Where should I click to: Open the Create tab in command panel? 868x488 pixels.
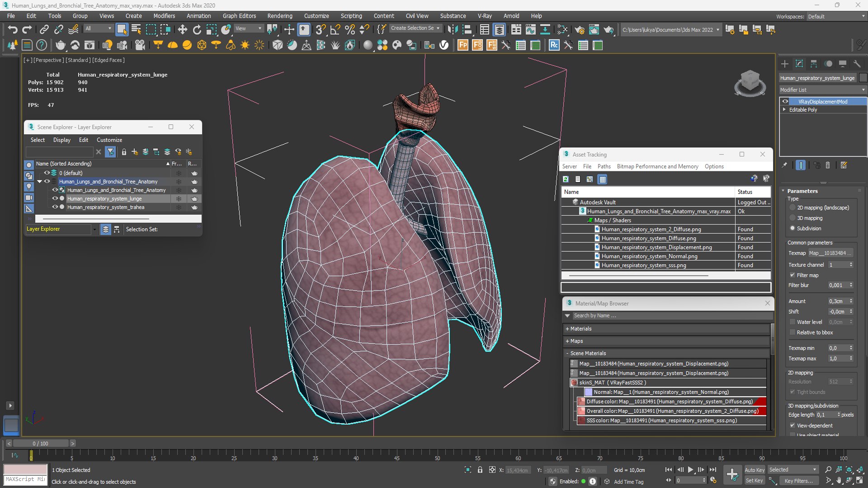785,64
